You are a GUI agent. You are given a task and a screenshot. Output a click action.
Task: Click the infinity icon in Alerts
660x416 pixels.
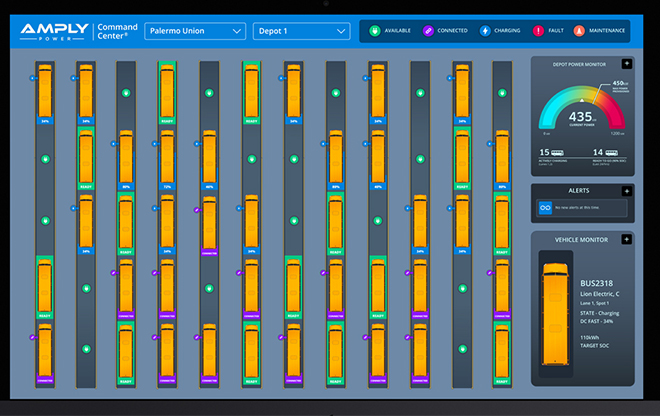pos(546,207)
